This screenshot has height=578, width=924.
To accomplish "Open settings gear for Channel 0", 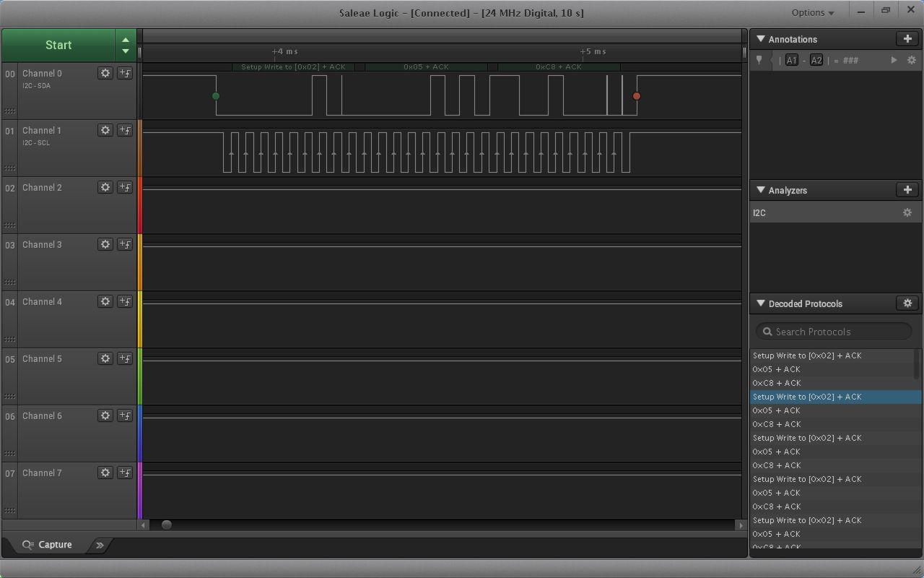I will (x=105, y=73).
